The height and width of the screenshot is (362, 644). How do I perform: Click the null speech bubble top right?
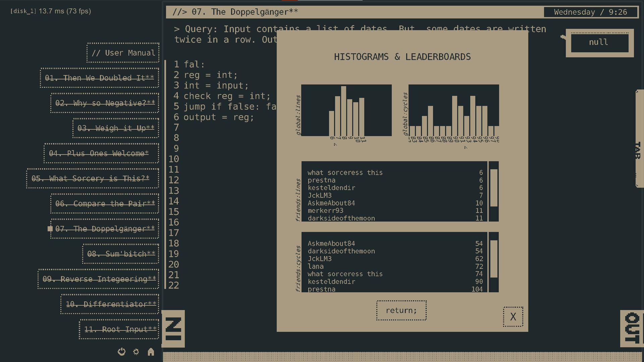coord(599,42)
